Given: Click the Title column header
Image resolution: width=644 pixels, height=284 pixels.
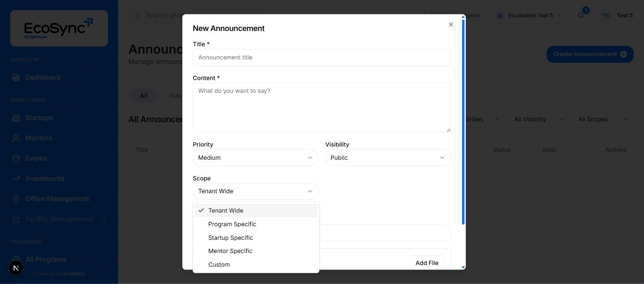Looking at the screenshot, I should [x=141, y=150].
